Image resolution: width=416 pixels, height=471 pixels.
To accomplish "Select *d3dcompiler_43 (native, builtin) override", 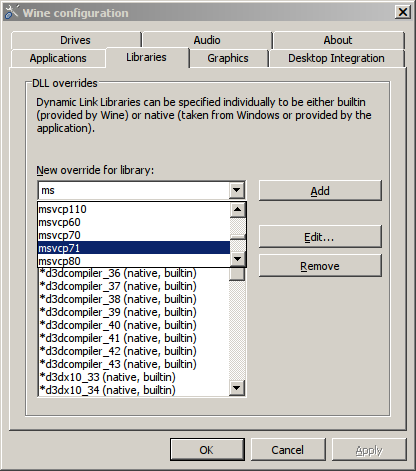I will (134, 364).
